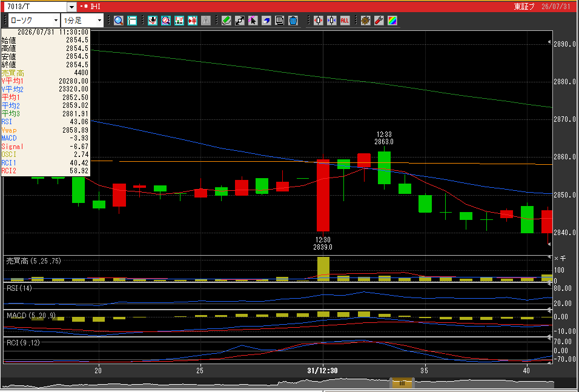Select the pointer cursor tool

tap(253, 21)
